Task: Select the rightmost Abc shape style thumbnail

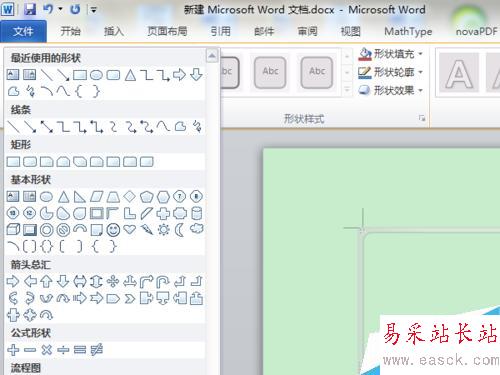Action: point(317,72)
